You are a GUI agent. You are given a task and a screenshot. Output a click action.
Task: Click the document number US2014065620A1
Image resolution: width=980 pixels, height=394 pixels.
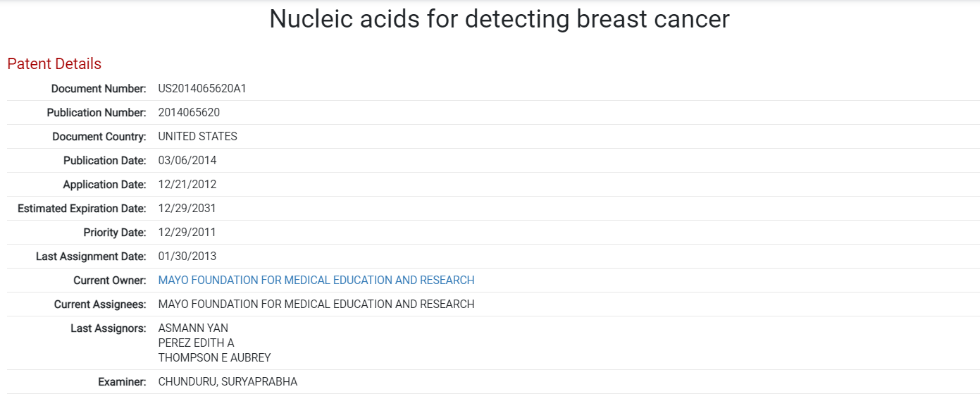202,89
